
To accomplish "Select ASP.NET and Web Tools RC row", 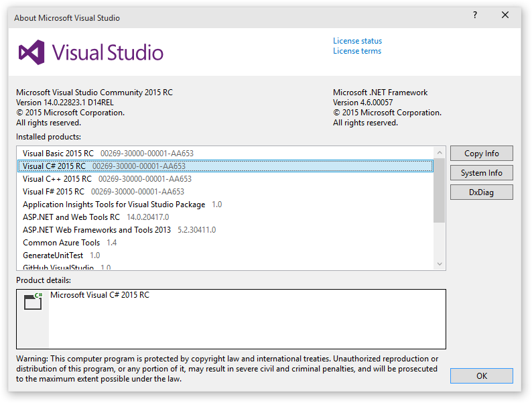I will (225, 217).
